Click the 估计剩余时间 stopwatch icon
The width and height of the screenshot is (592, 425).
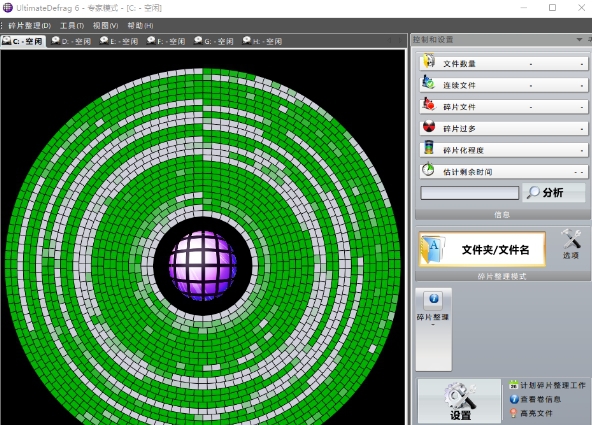click(428, 169)
